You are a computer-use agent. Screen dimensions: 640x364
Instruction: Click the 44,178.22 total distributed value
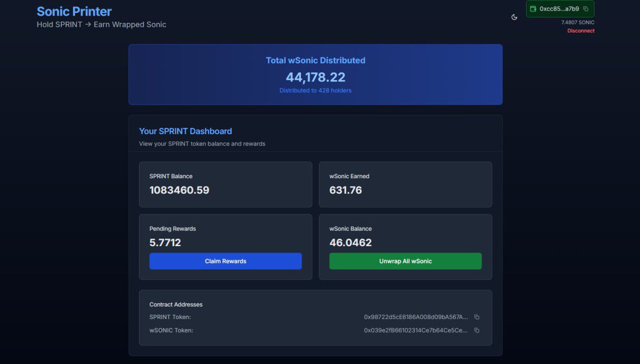coord(316,77)
